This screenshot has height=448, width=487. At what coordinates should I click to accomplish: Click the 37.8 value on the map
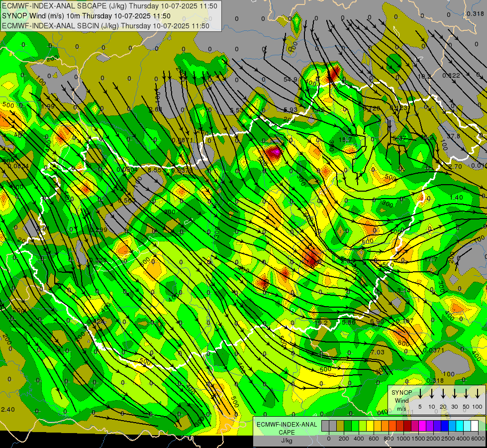point(454,136)
